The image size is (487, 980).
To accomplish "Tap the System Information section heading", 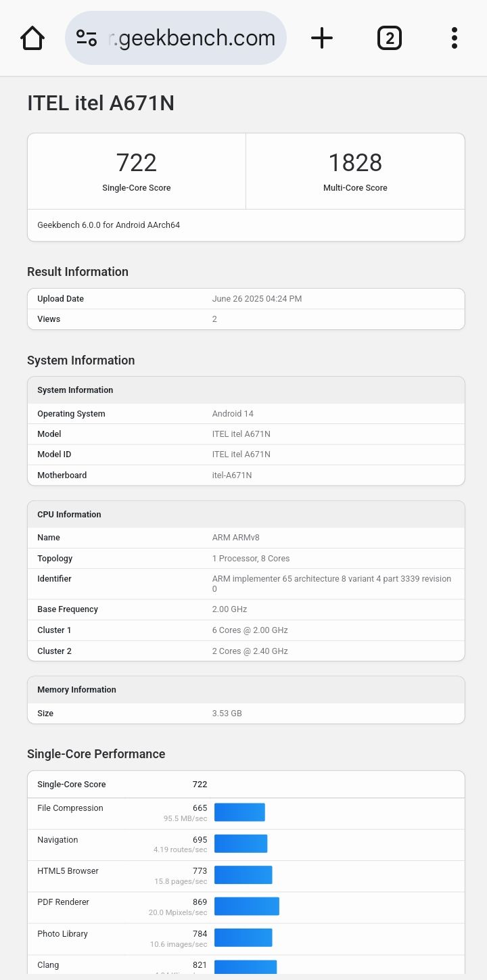I will 81,360.
